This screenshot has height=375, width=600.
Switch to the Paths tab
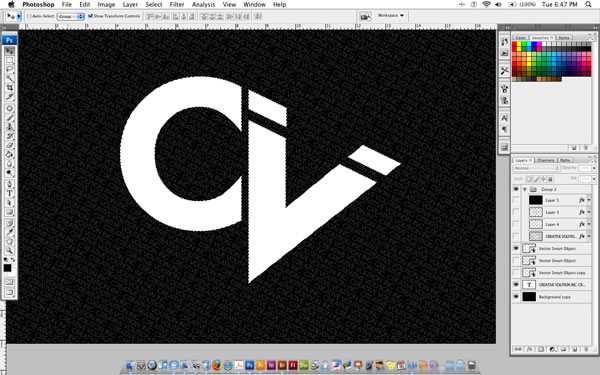tap(565, 160)
